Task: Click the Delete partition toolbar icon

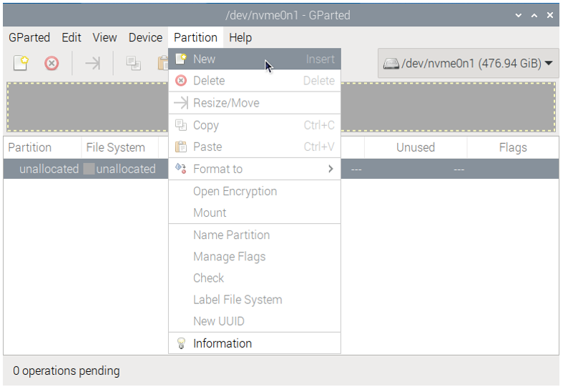Action: click(x=52, y=64)
